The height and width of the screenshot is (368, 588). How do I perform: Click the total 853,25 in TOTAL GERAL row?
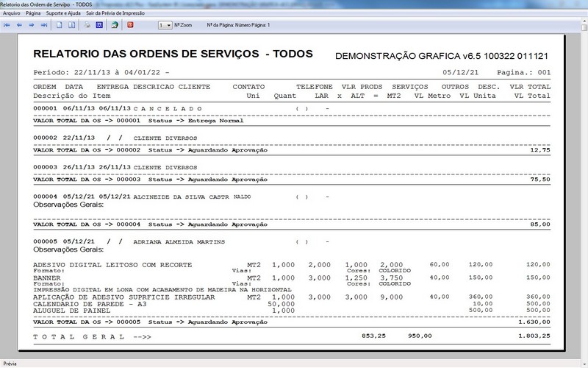(x=373, y=336)
